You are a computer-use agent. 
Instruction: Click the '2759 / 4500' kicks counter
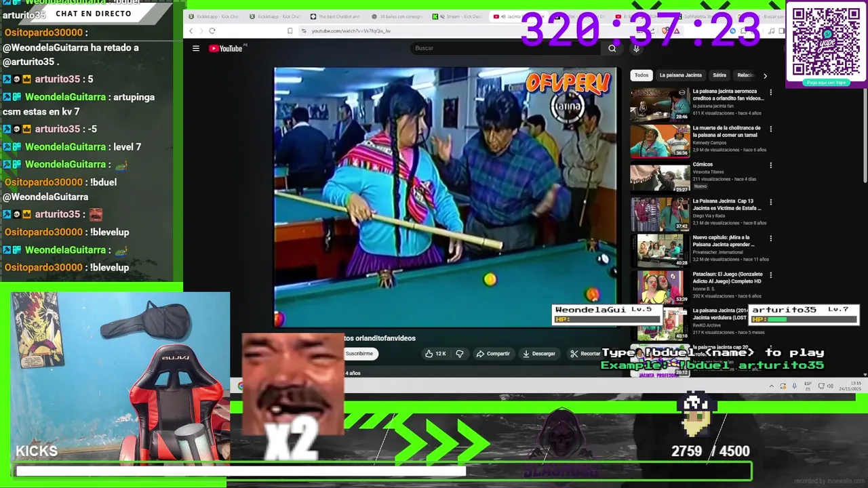pyautogui.click(x=711, y=451)
